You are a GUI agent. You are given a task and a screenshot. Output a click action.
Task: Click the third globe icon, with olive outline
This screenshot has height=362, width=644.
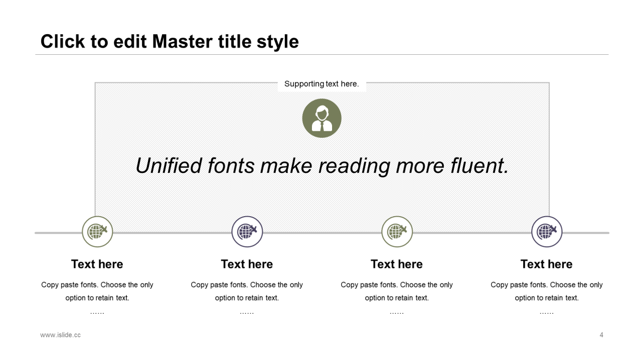397,232
